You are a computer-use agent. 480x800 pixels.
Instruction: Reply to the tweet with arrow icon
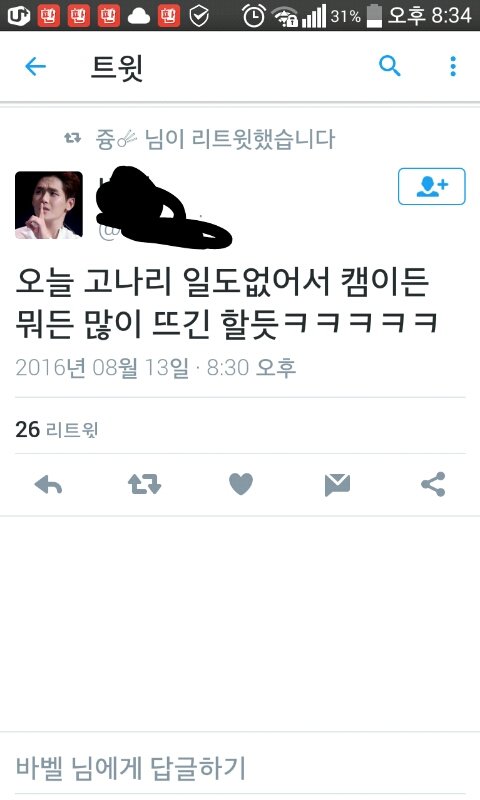48,484
